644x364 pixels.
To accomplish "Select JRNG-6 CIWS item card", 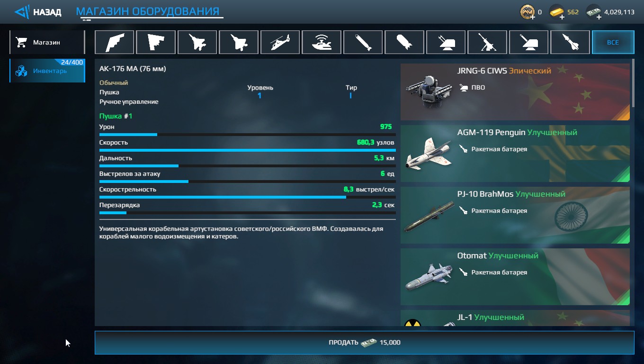I will pos(515,92).
